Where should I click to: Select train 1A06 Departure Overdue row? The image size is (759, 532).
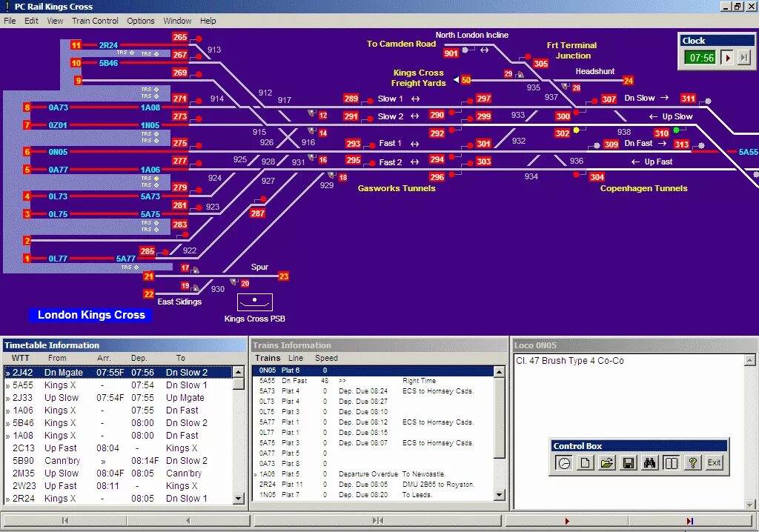pyautogui.click(x=373, y=474)
